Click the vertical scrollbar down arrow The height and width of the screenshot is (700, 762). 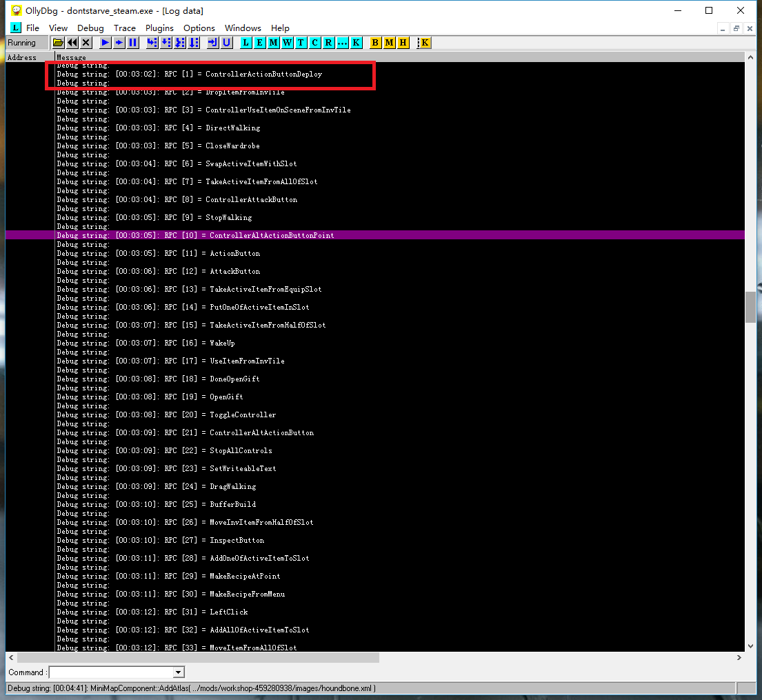[750, 646]
